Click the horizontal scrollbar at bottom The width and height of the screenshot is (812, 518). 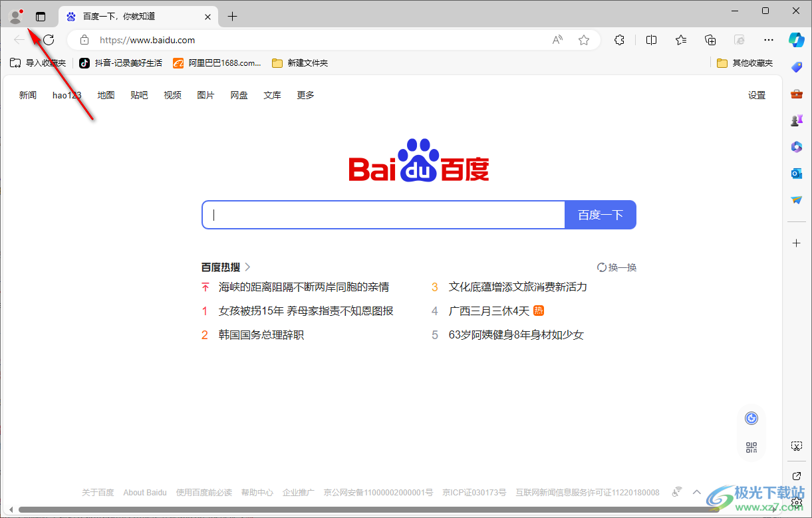pos(369,510)
